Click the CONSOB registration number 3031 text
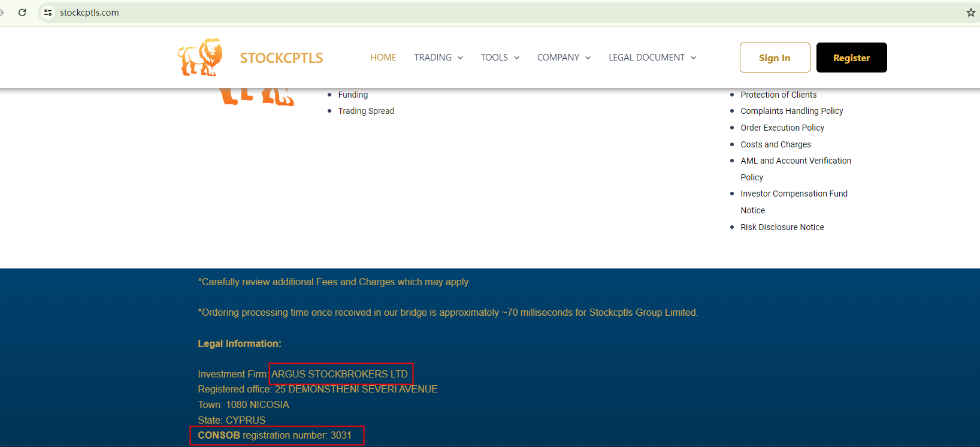This screenshot has height=447, width=980. click(275, 436)
